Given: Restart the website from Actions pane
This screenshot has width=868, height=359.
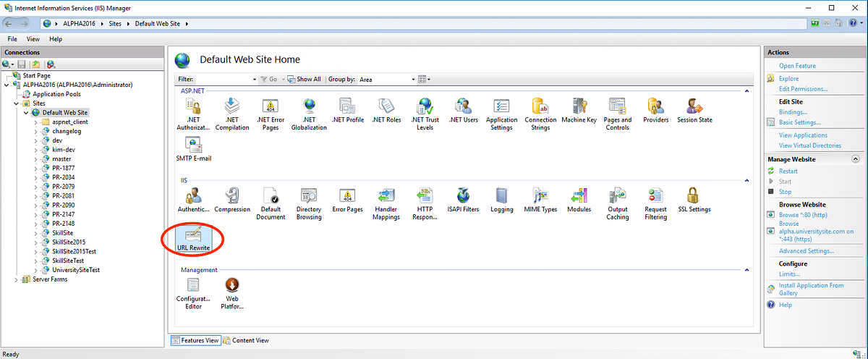Looking at the screenshot, I should [788, 171].
